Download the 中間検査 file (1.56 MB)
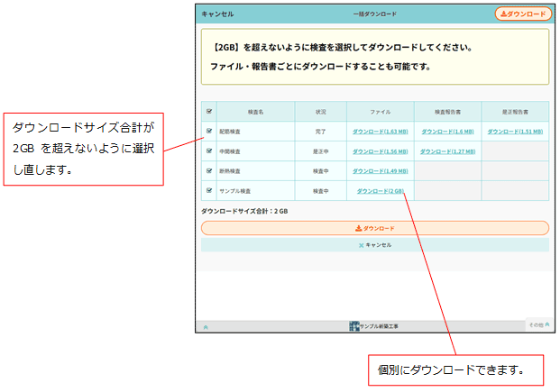 click(x=381, y=151)
